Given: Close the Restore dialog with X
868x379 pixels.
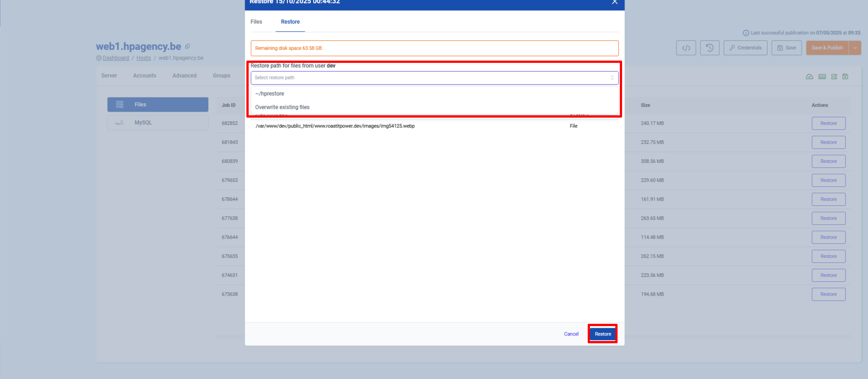Looking at the screenshot, I should (614, 2).
